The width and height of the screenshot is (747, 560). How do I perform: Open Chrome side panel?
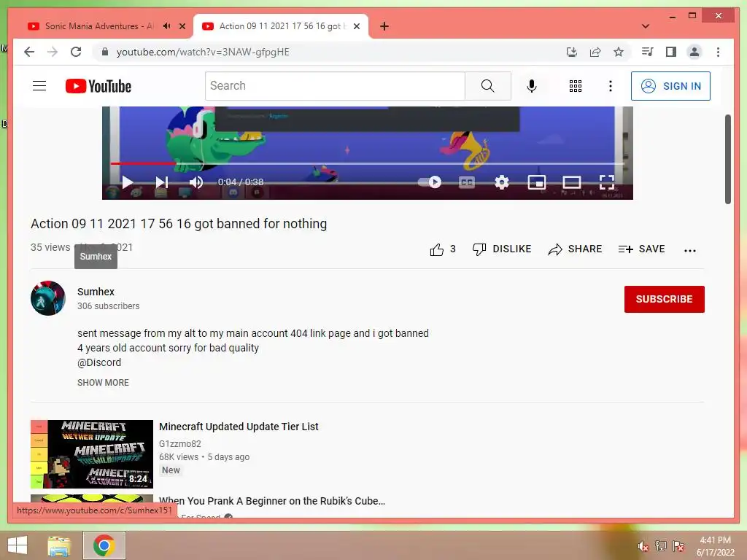pyautogui.click(x=671, y=52)
